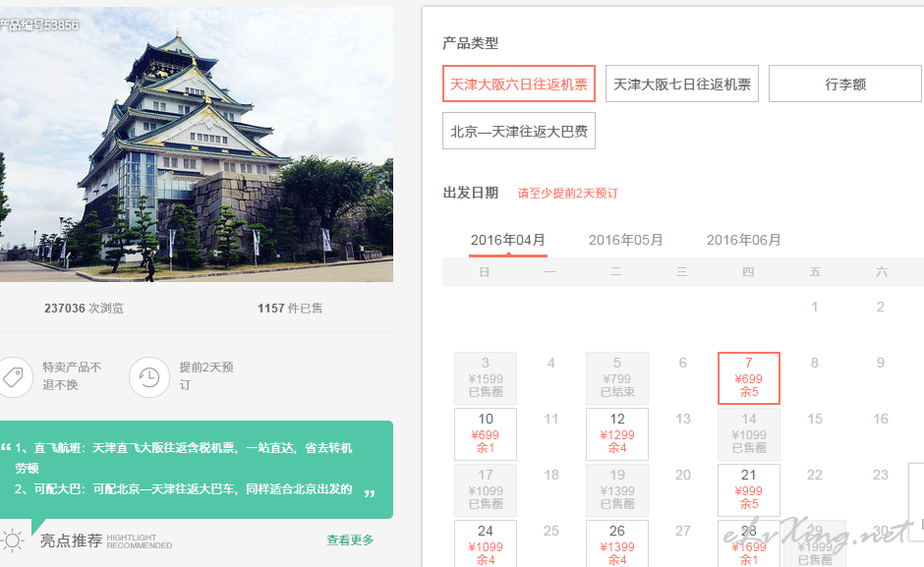Image resolution: width=924 pixels, height=567 pixels.
Task: Click the 1157 件已售 sold count
Action: (x=290, y=309)
